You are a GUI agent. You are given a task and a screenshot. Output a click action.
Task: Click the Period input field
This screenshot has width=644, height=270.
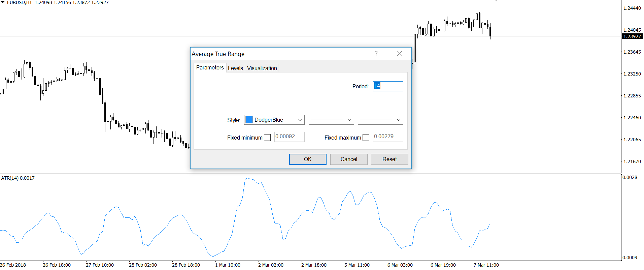(388, 86)
